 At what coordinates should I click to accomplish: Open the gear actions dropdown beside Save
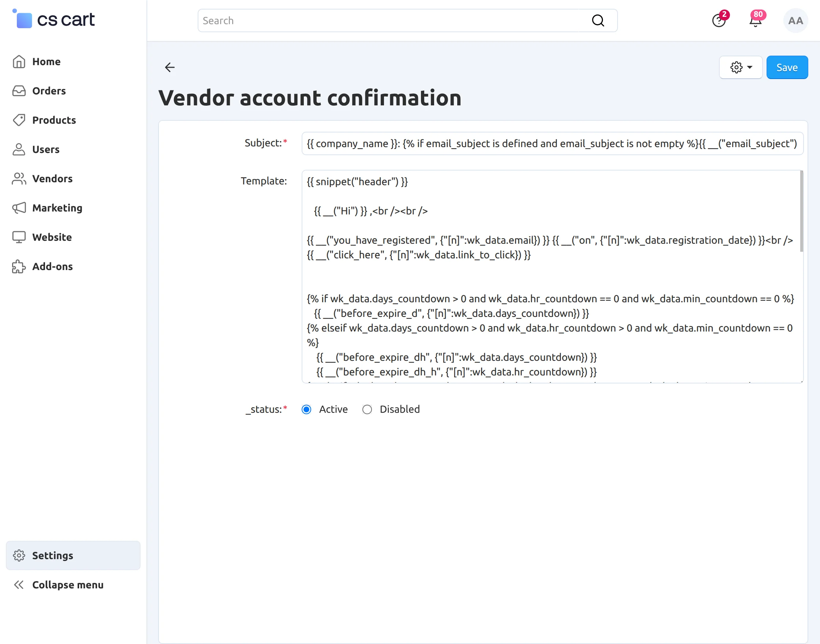click(741, 67)
